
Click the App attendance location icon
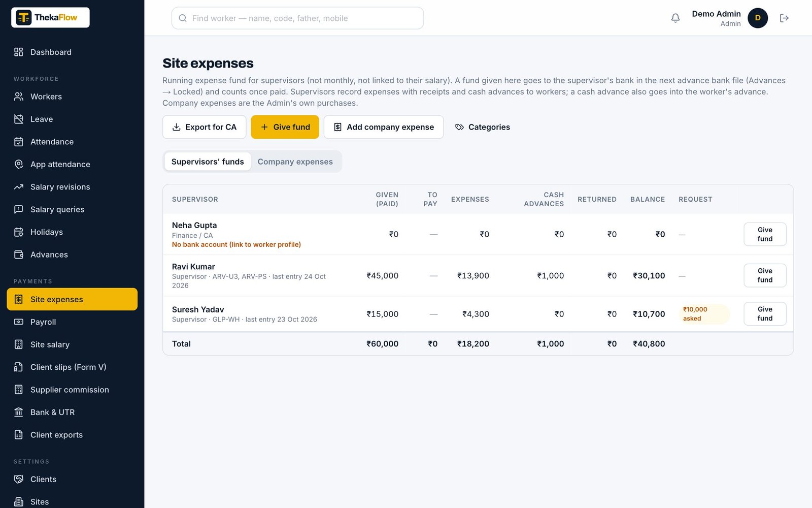19,164
